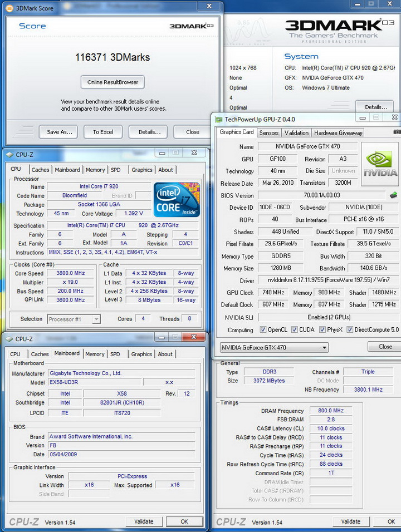Click the 116371 3DMarks score text
The height and width of the screenshot is (532, 401).
tap(113, 57)
